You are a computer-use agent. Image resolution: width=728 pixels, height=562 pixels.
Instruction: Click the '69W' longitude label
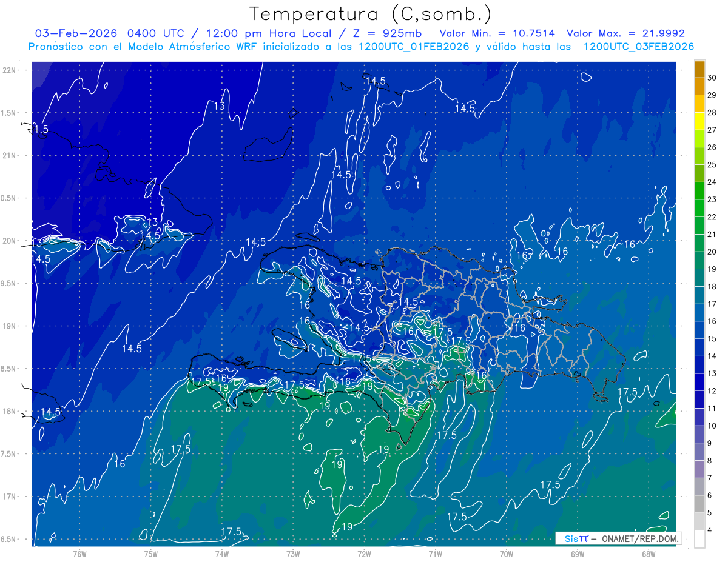578,554
